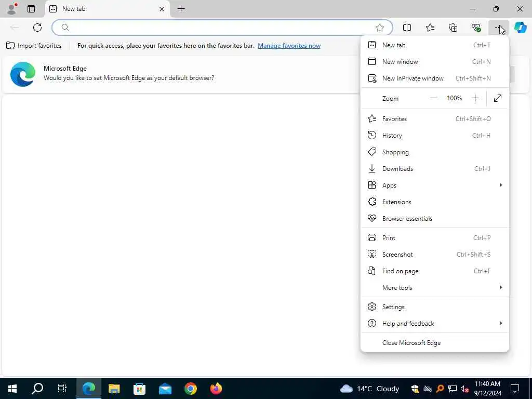Open Downloads from the menu
Image resolution: width=532 pixels, height=399 pixels.
coord(435,169)
